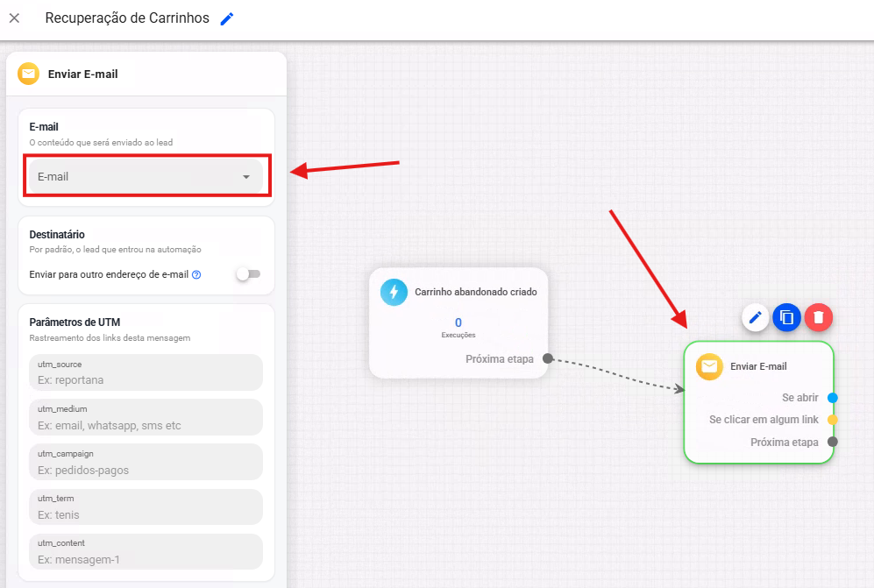Image resolution: width=874 pixels, height=588 pixels.
Task: Click the Parâmetros de UTM section heading
Action: [75, 322]
